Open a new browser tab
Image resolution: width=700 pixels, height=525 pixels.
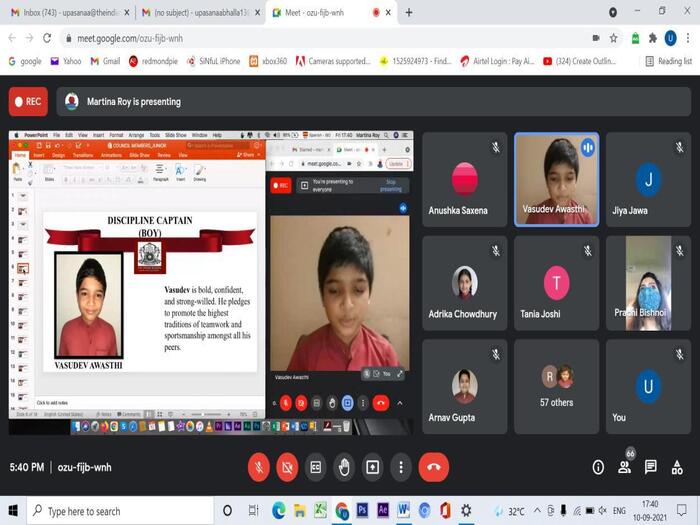(408, 12)
